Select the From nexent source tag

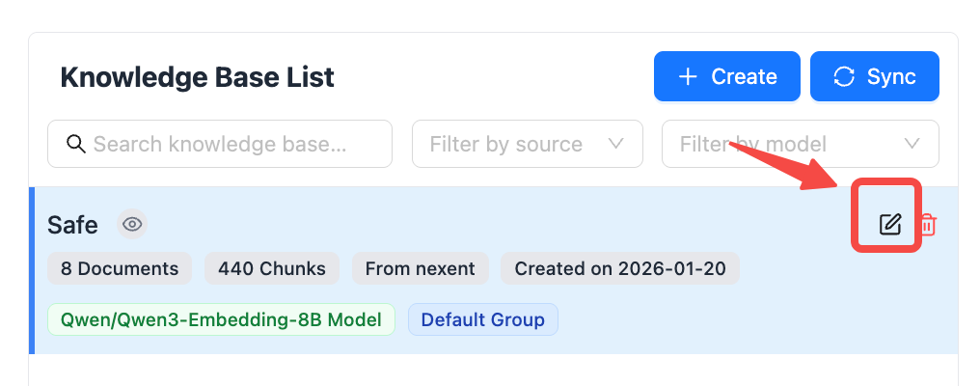421,268
